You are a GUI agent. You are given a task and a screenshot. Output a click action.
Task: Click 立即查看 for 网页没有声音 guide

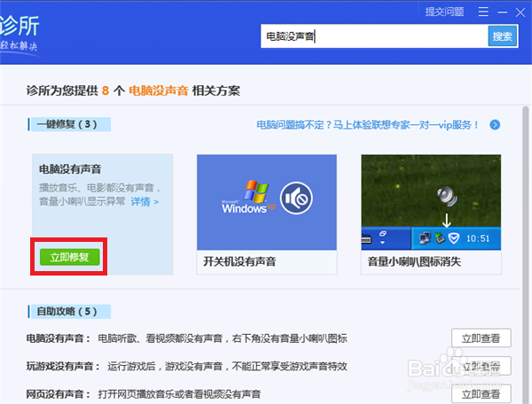pos(481,394)
